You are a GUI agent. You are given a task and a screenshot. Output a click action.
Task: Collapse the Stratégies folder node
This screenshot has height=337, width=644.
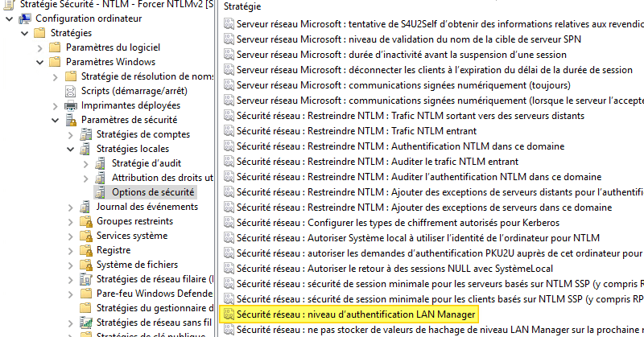(25, 33)
